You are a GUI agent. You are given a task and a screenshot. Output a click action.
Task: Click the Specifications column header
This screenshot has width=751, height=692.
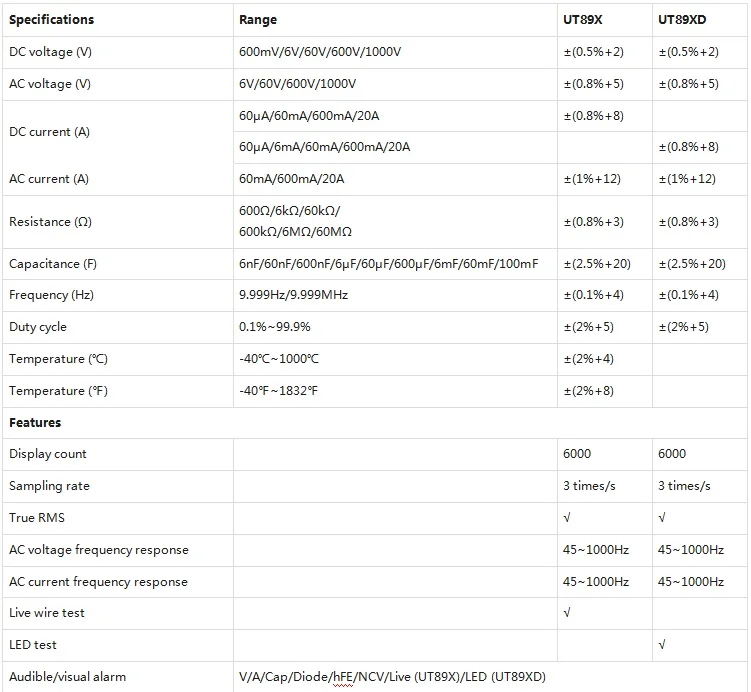[x=51, y=20]
